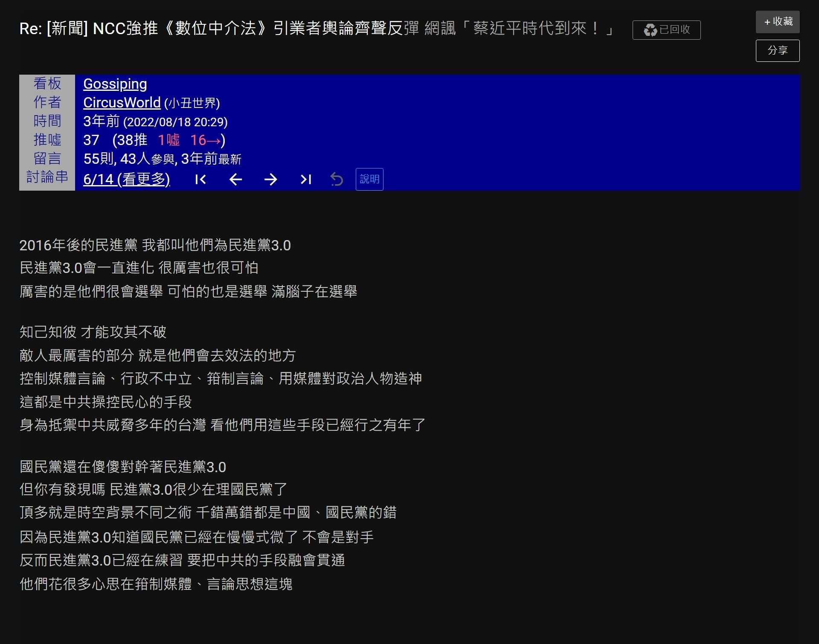Go to previous post in thread

coord(235,180)
